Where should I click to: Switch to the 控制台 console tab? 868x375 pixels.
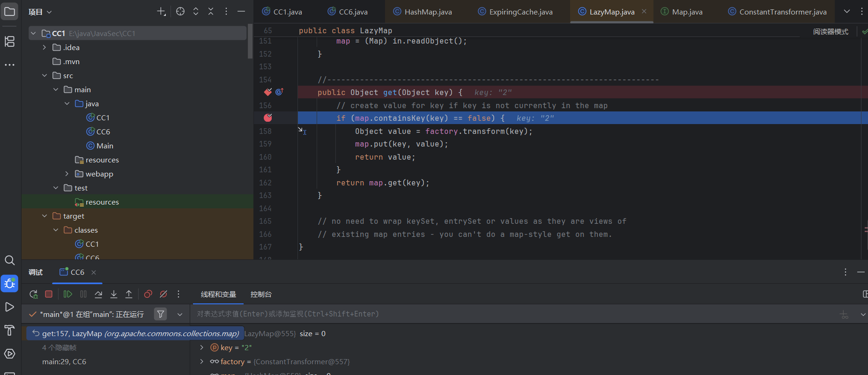[x=261, y=294]
